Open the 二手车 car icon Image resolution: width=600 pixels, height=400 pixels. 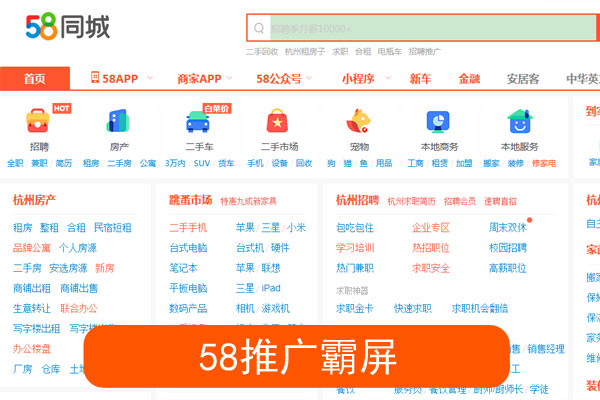click(x=198, y=122)
